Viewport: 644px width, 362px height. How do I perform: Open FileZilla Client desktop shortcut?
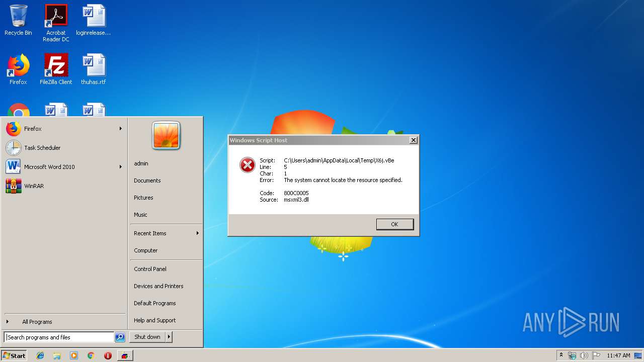tap(56, 69)
